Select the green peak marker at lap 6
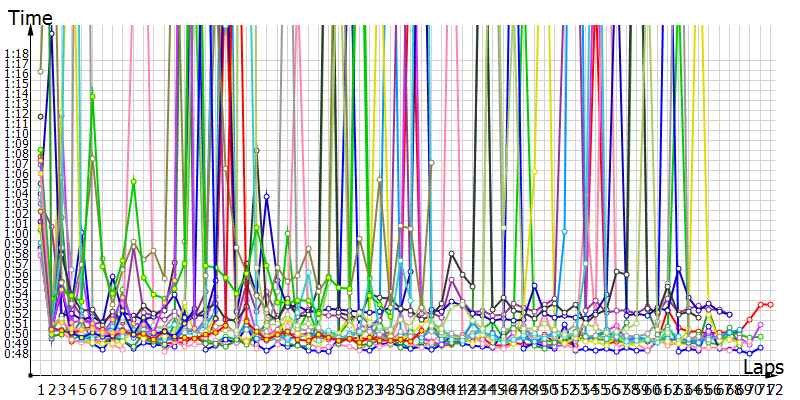The width and height of the screenshot is (800, 400). pos(92,97)
